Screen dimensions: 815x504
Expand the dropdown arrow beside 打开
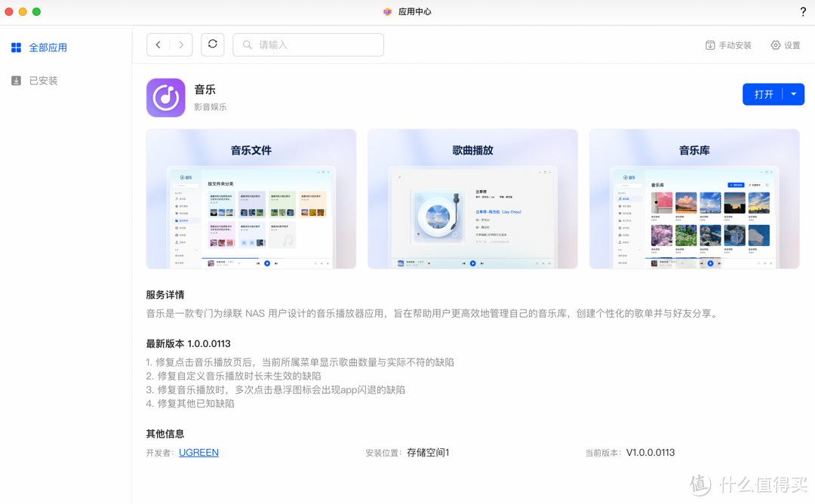click(x=793, y=94)
